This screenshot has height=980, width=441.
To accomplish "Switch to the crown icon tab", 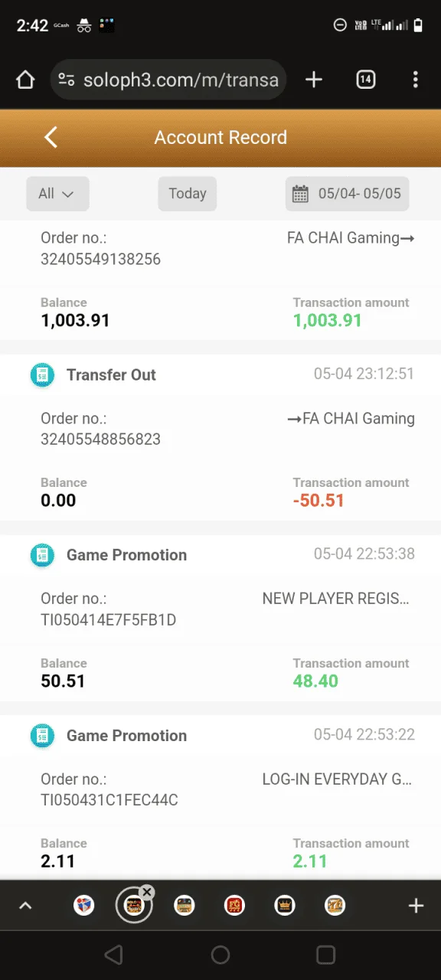I will click(285, 906).
